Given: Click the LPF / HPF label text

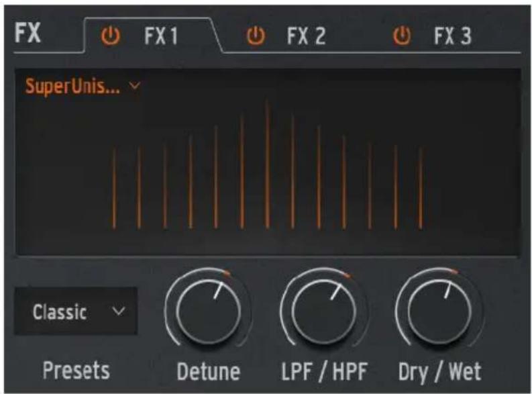Looking at the screenshot, I should click(324, 372).
